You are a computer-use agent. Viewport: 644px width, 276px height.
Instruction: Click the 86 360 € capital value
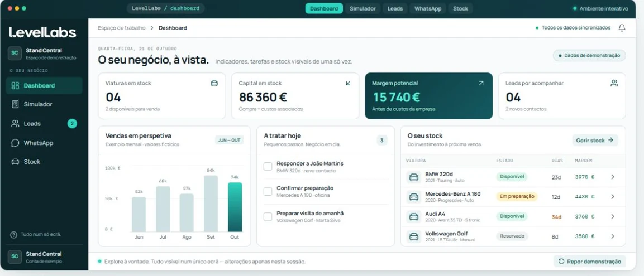[x=263, y=97]
